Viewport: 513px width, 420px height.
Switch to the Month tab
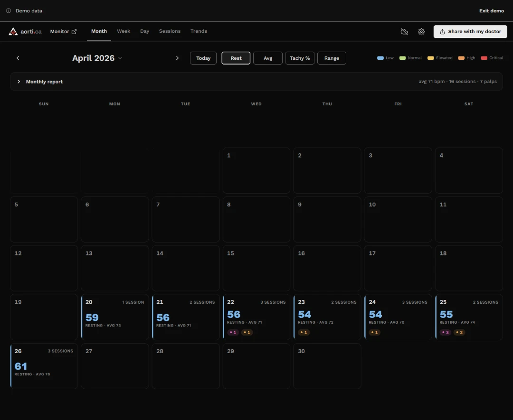99,31
